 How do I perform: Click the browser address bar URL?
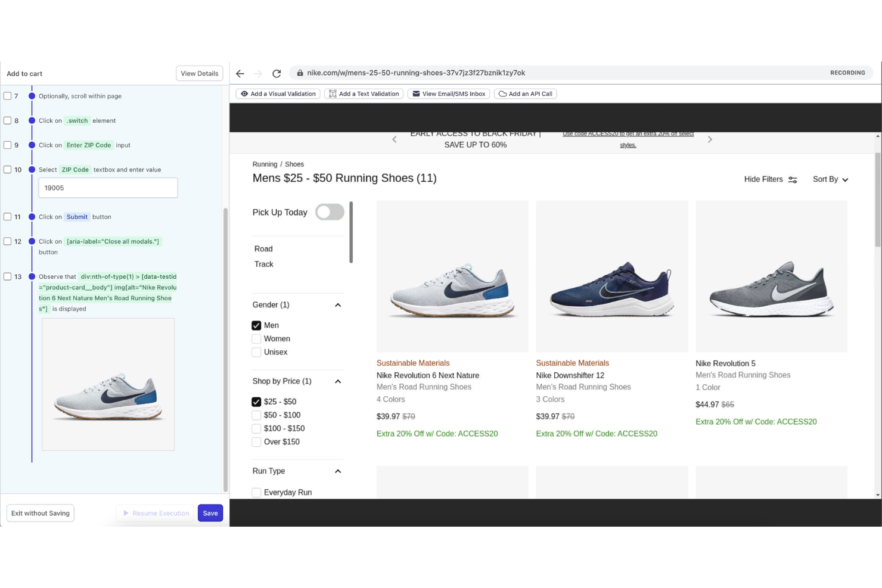(416, 73)
